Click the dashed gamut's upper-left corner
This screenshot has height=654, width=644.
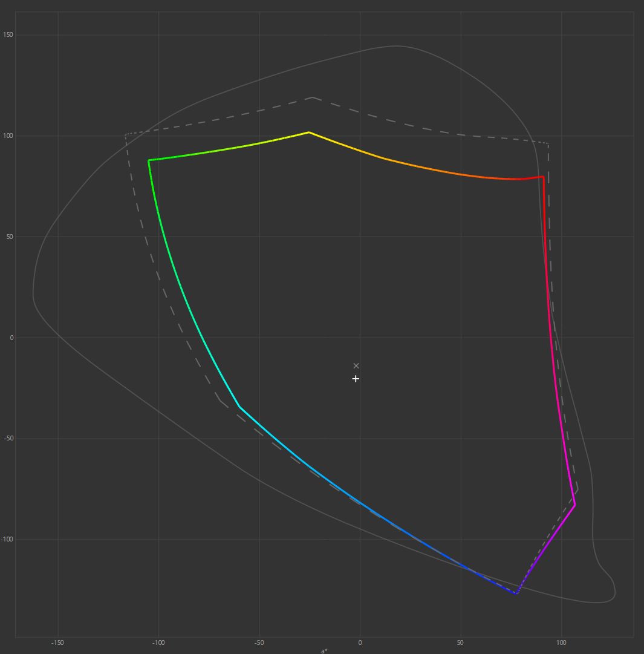point(126,134)
